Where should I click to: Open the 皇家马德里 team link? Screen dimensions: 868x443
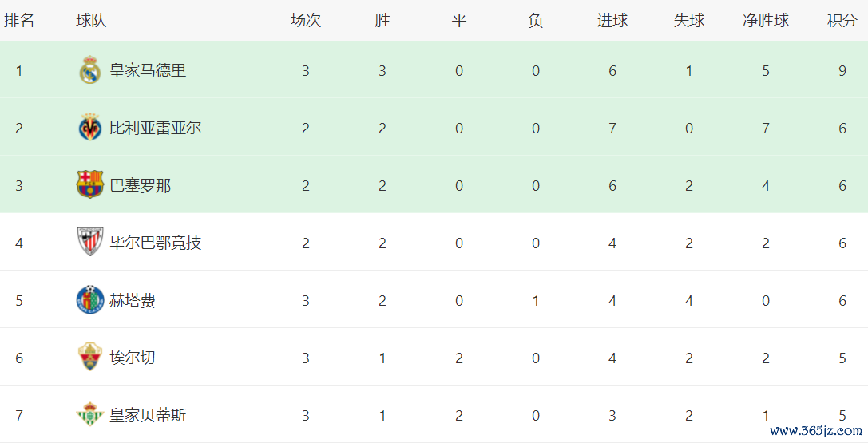[x=148, y=71]
